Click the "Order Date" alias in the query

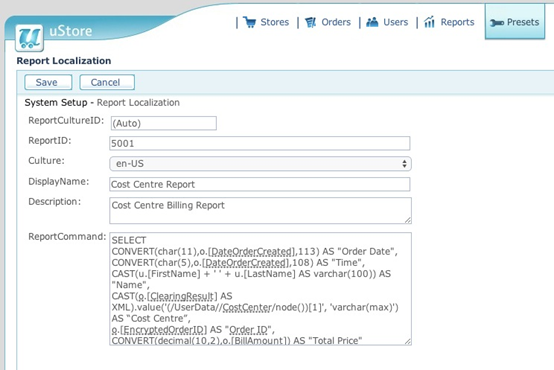tap(367, 251)
